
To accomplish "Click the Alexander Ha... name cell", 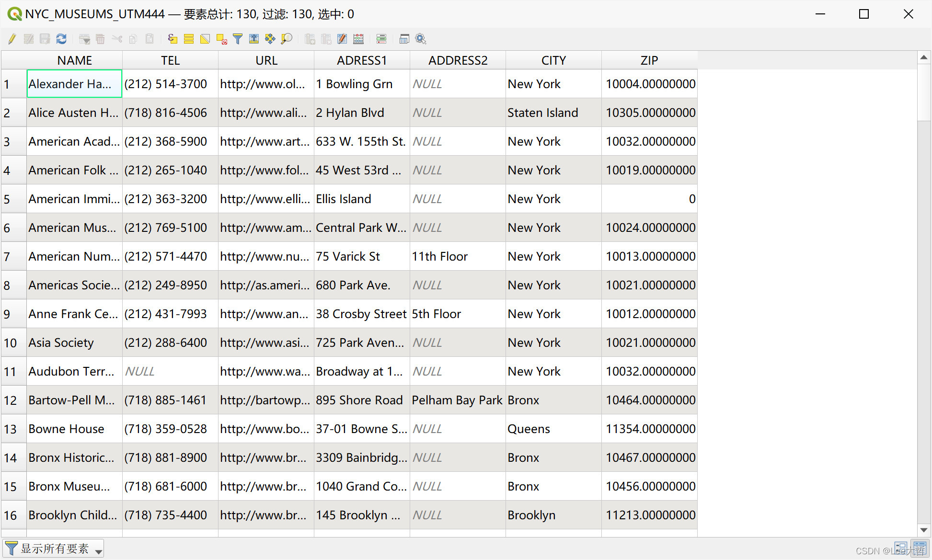I will [74, 84].
